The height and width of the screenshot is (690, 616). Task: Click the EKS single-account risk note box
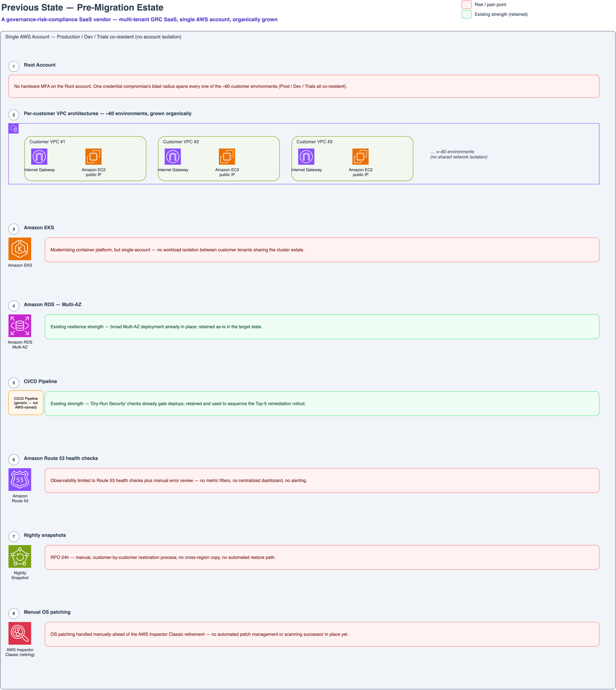point(322,250)
